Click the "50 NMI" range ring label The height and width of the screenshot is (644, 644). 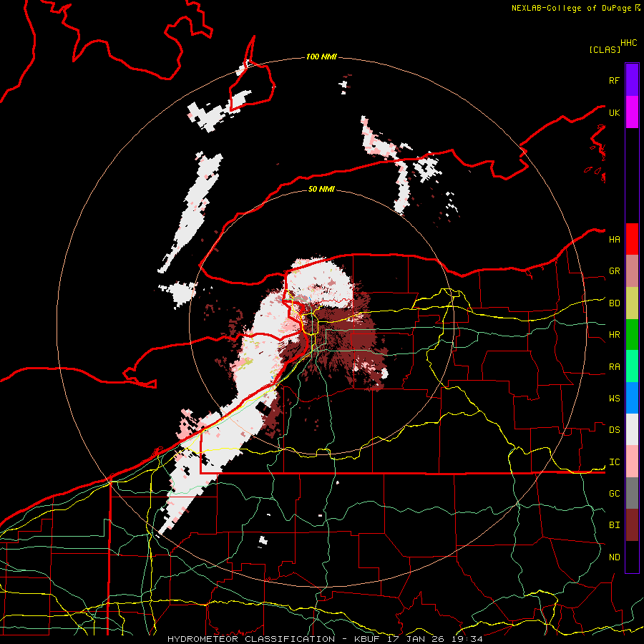(x=321, y=189)
